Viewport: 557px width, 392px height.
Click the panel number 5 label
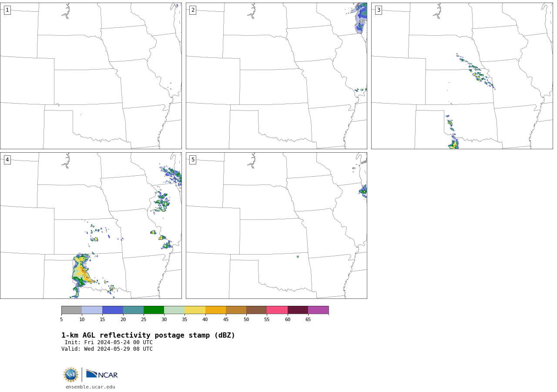click(193, 160)
